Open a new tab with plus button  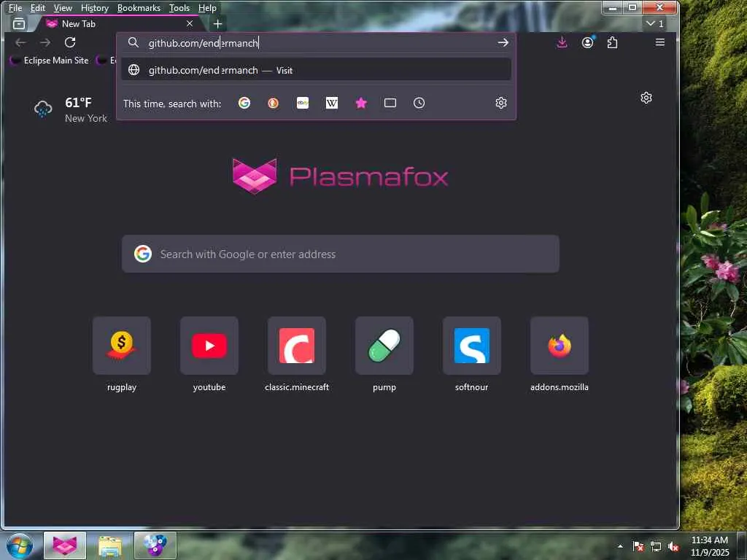(217, 24)
